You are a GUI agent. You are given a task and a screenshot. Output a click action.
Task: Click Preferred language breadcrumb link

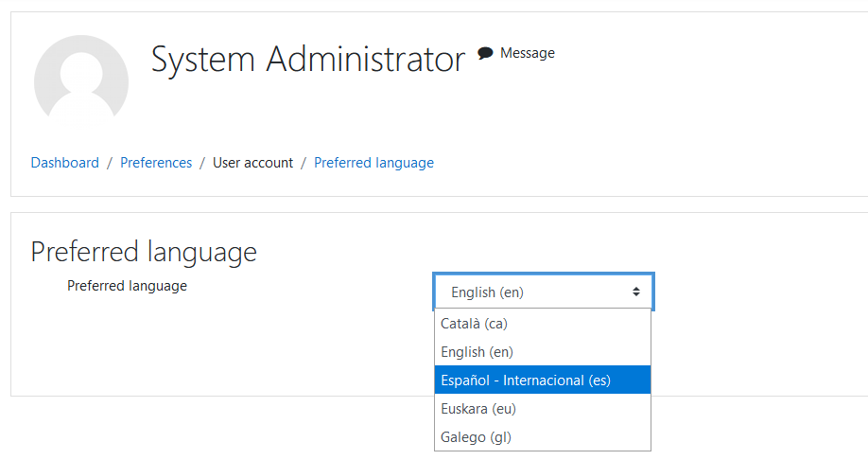click(x=373, y=163)
